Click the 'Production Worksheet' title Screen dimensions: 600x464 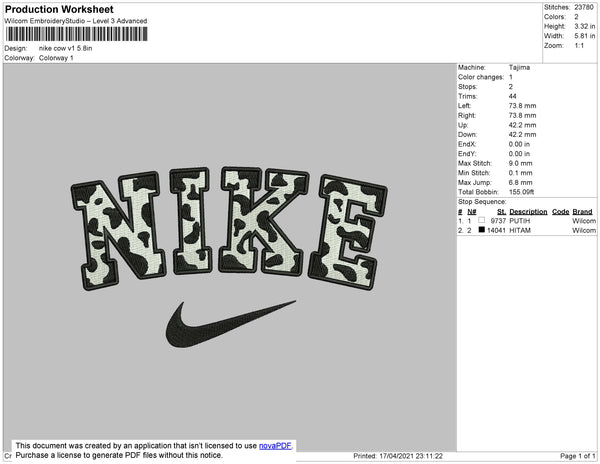point(59,10)
